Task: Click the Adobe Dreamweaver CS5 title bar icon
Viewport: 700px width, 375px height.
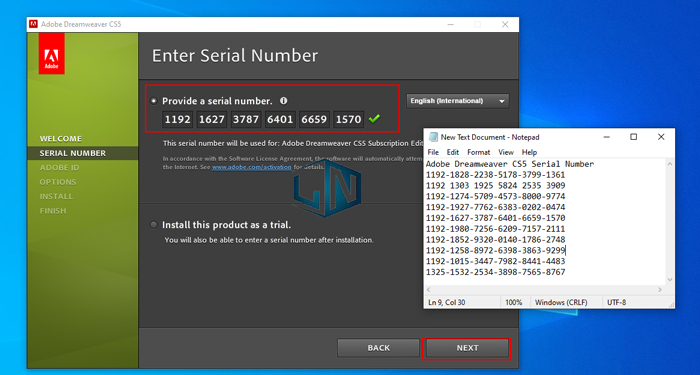Action: 33,24
